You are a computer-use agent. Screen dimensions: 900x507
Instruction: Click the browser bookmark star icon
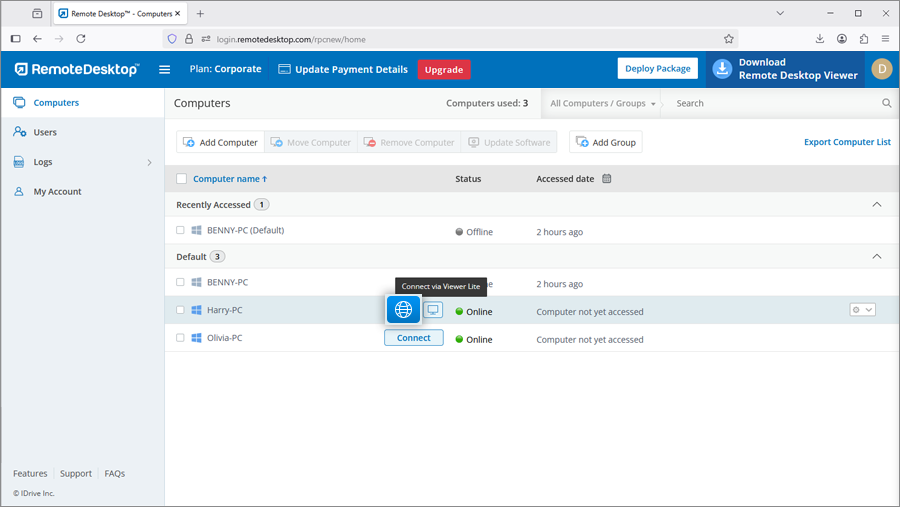[729, 39]
